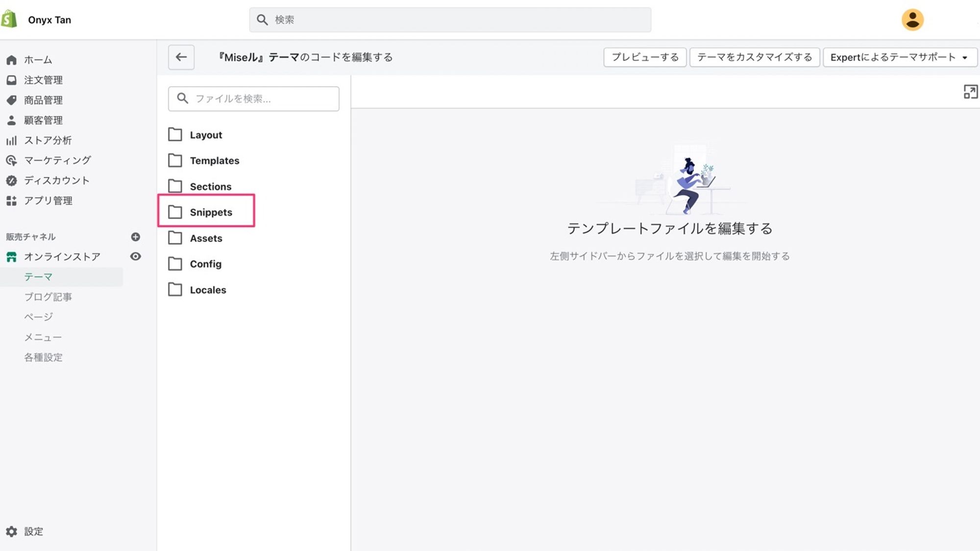Viewport: 980px width, 551px height.
Task: Expand the Sections folder
Action: [x=211, y=187]
